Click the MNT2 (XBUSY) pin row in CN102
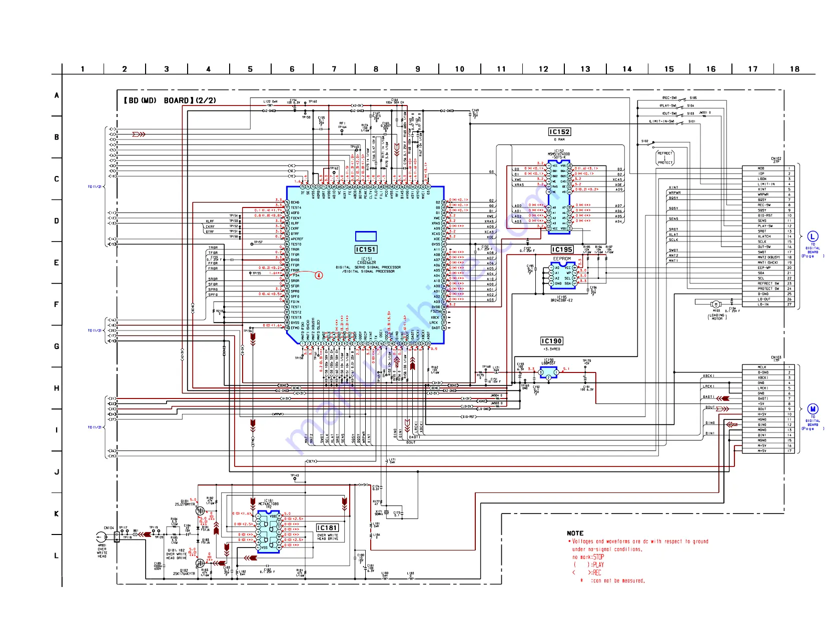The image size is (840, 631). pyautogui.click(x=768, y=257)
